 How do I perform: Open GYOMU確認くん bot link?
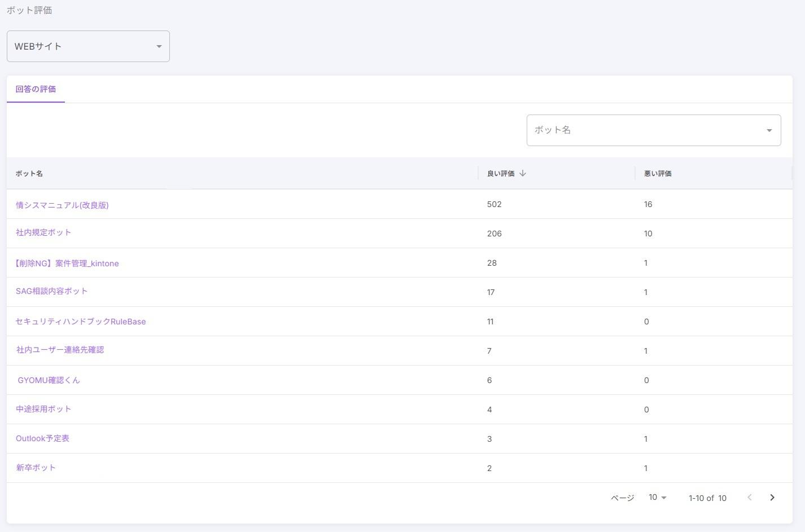coord(49,380)
